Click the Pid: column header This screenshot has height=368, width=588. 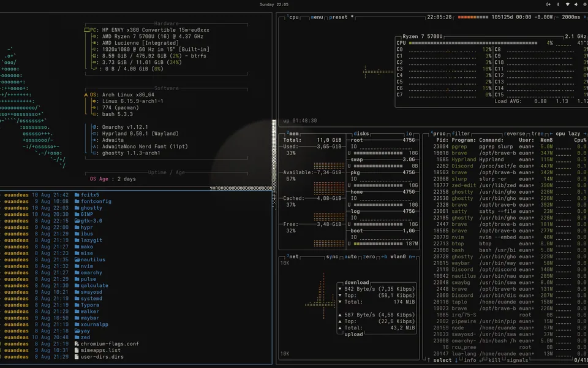click(442, 140)
